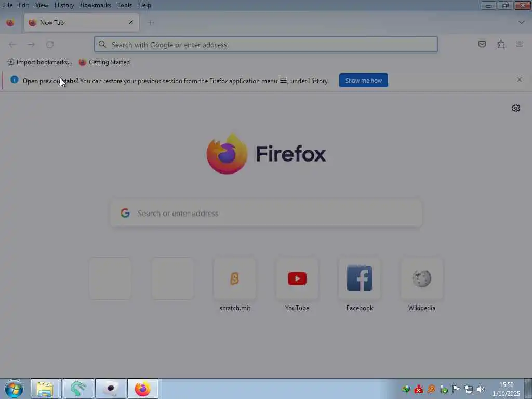Viewport: 532px width, 399px height.
Task: Click the volume speaker tray icon
Action: click(481, 389)
